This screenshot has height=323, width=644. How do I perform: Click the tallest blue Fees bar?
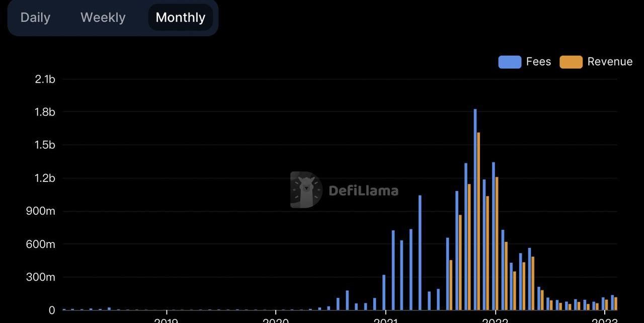(475, 209)
